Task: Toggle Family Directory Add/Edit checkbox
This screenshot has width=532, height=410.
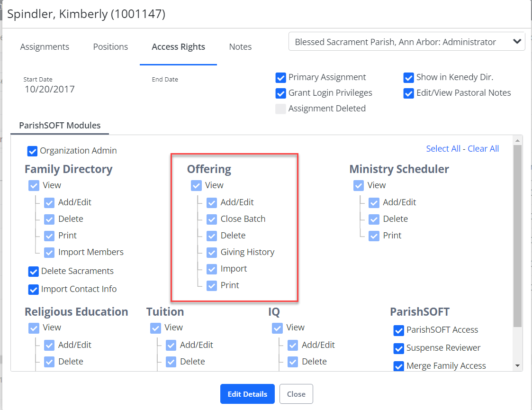Action: click(49, 202)
